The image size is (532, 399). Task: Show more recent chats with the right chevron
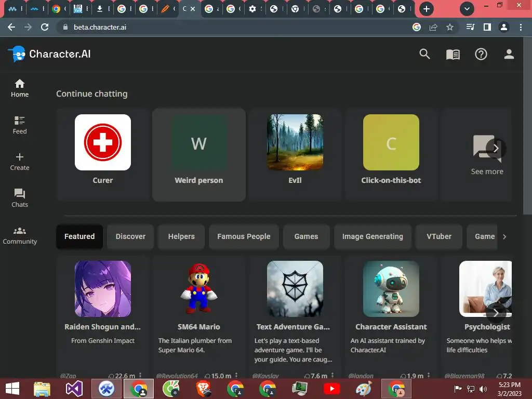[x=496, y=148]
